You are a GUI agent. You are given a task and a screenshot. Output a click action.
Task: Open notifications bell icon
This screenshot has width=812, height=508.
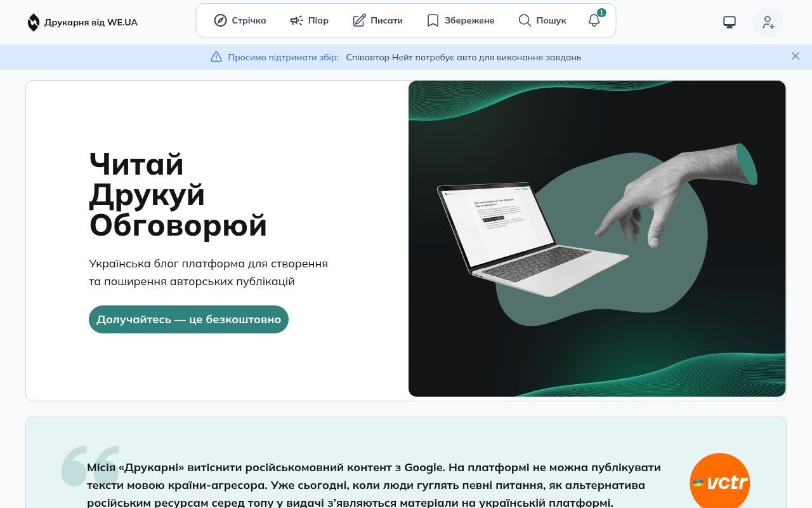click(x=594, y=20)
